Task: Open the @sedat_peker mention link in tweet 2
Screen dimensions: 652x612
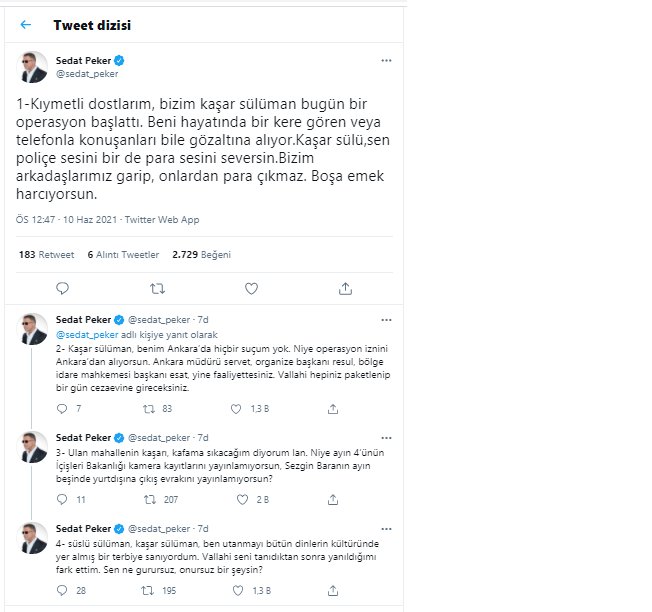Action: pyautogui.click(x=87, y=335)
